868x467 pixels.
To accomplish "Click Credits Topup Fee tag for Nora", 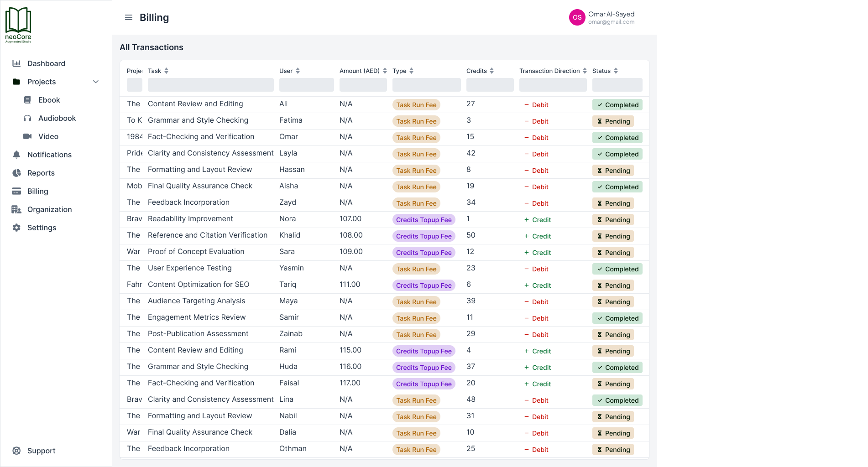I will (424, 220).
